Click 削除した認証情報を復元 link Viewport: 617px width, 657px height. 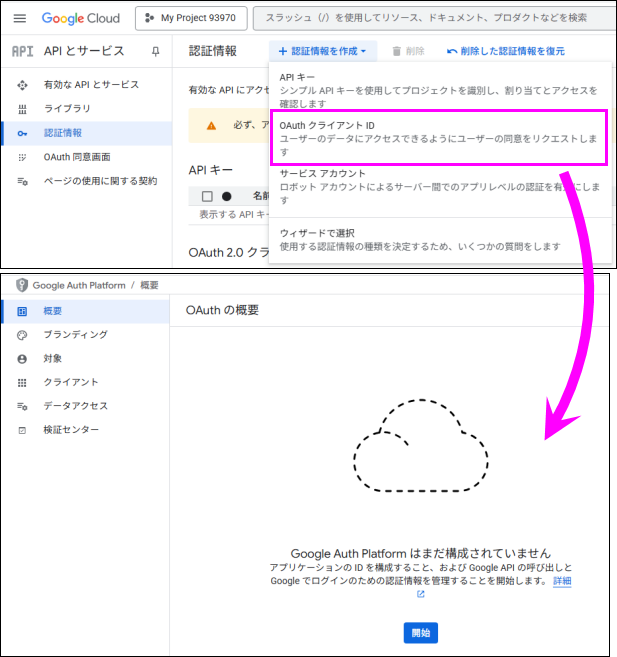[506, 51]
